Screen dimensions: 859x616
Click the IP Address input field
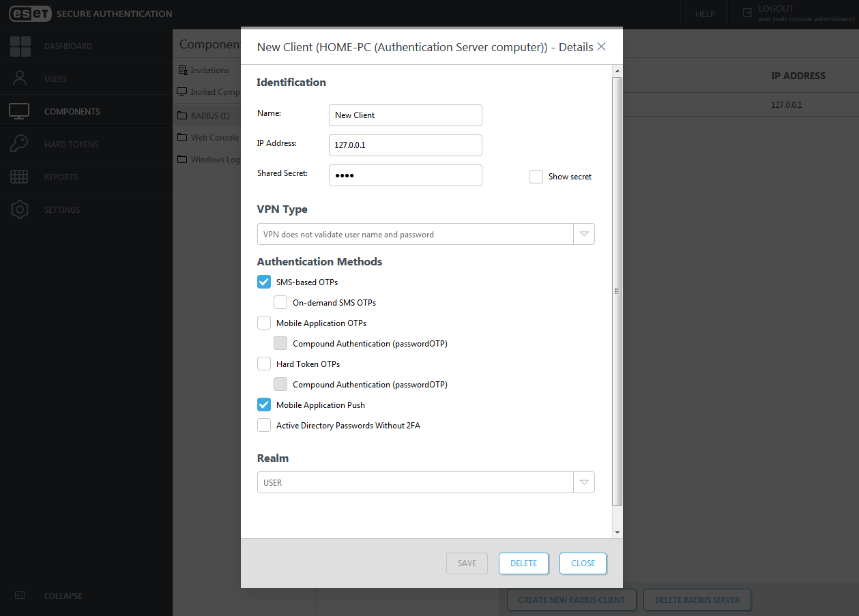[x=405, y=145]
